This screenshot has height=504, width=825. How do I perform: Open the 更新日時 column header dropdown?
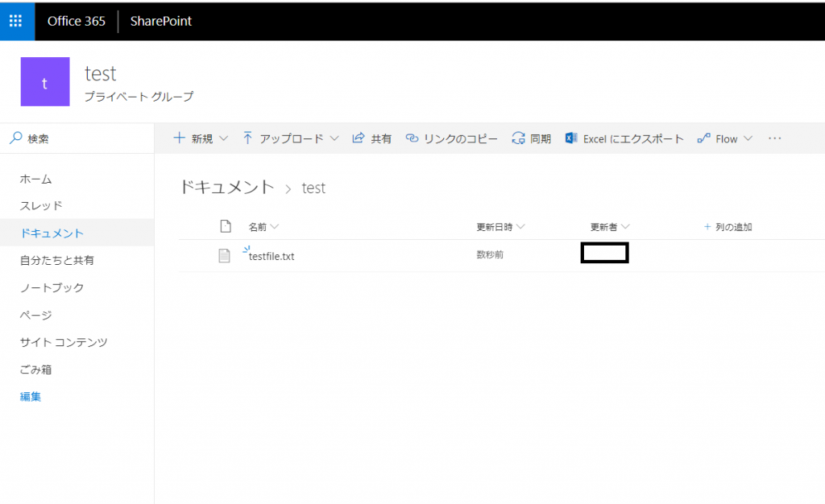coord(500,227)
